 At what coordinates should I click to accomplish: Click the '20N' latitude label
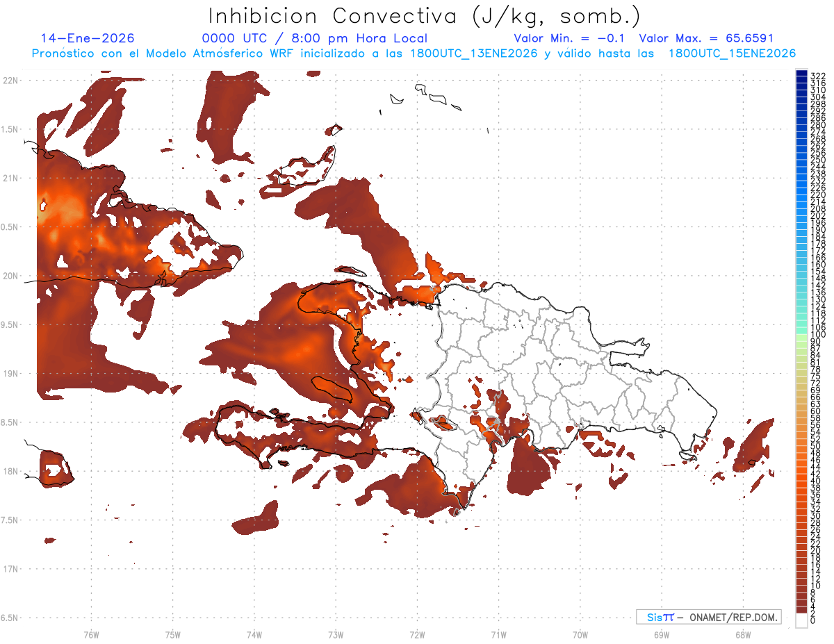(10, 276)
